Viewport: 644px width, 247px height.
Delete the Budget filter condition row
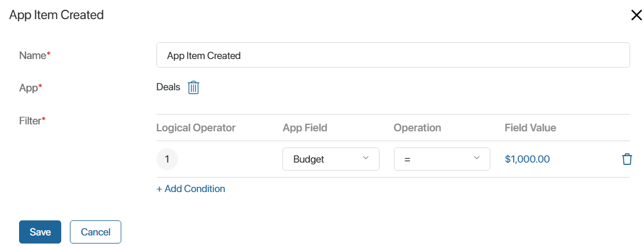(627, 159)
